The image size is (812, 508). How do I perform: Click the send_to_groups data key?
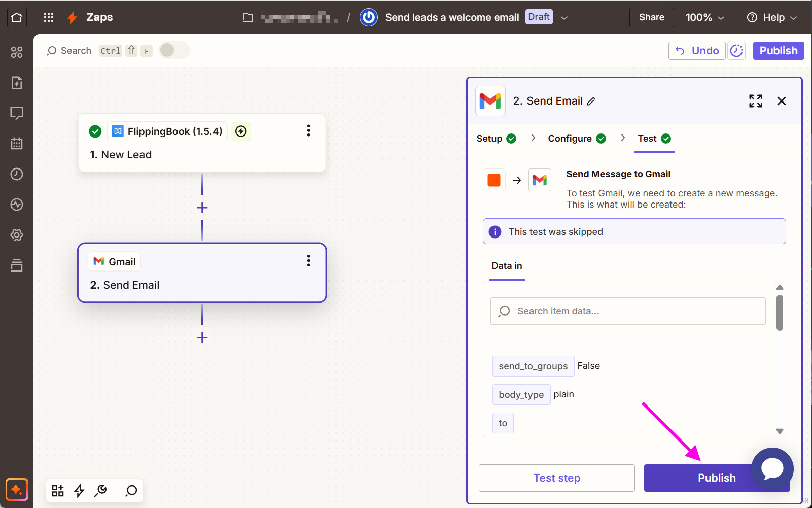tap(533, 366)
